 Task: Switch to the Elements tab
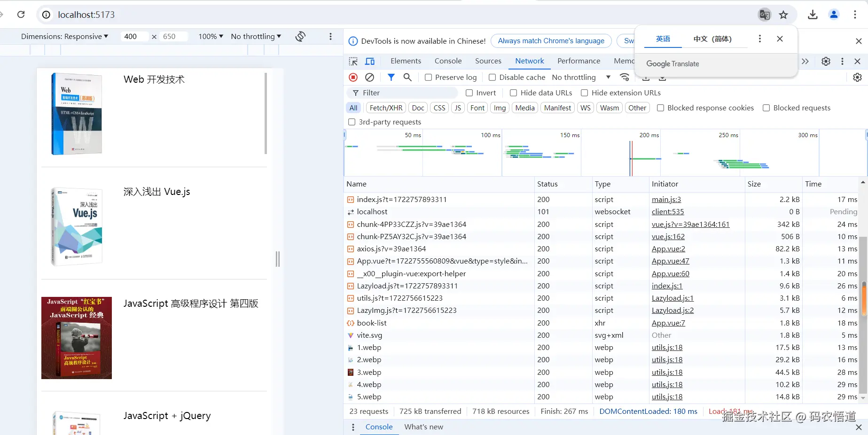click(406, 61)
